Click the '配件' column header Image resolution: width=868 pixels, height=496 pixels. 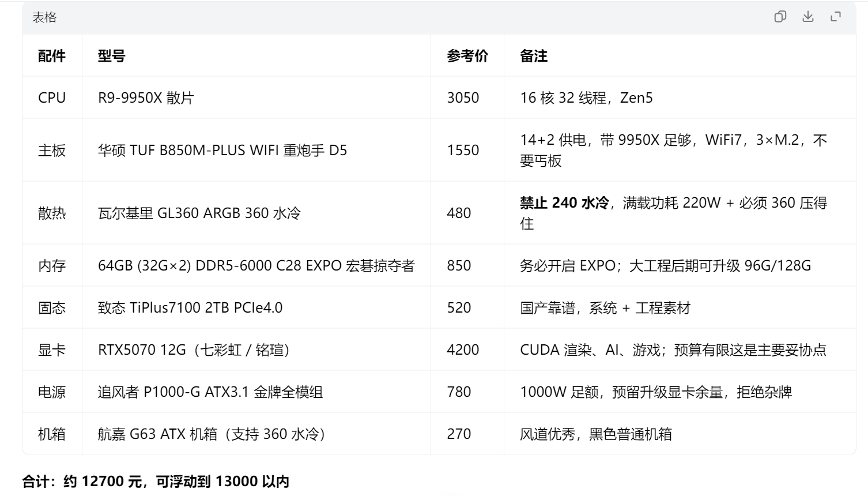pos(52,56)
